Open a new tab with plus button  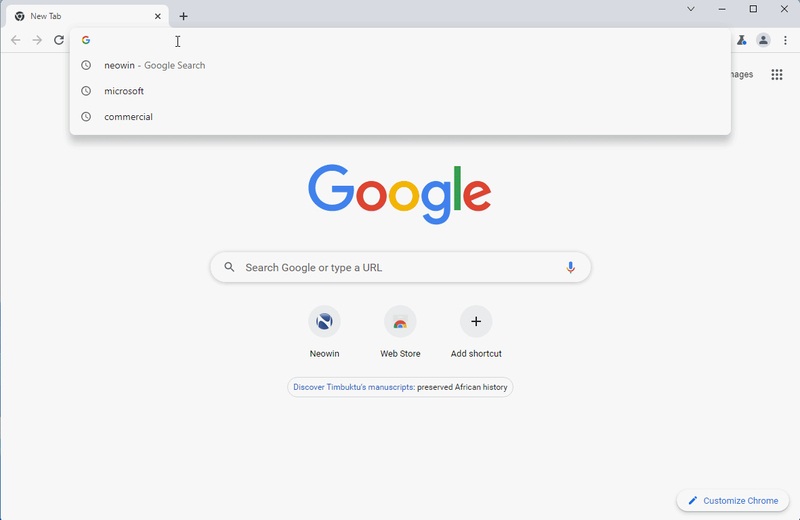[x=183, y=16]
